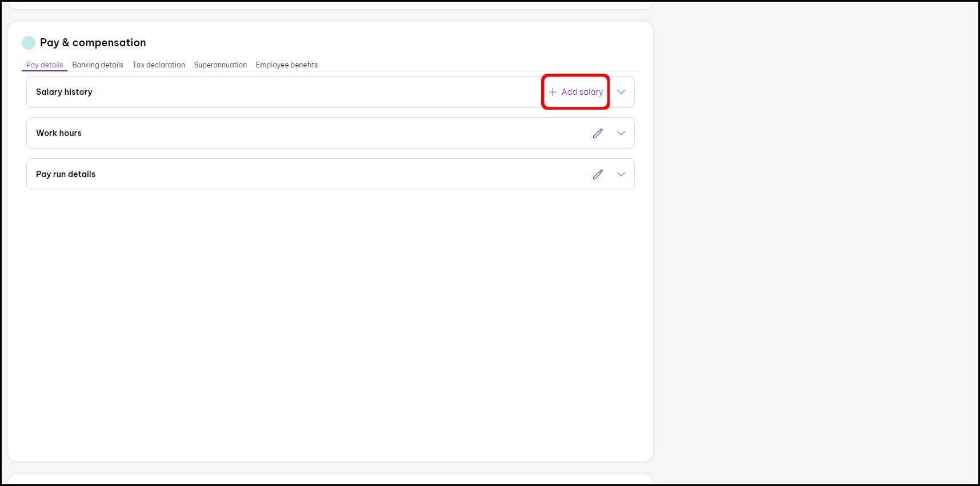Go to the Superannuation tab

[221, 65]
